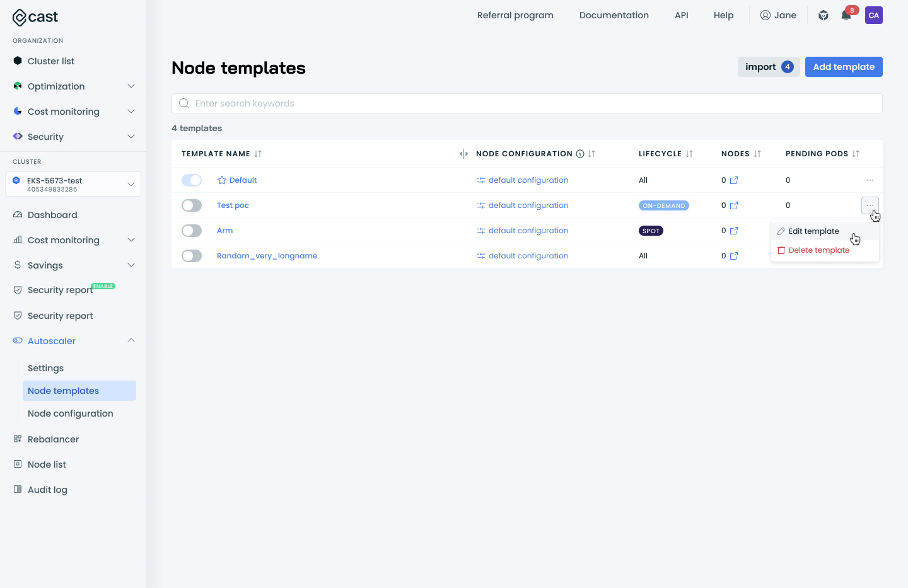Go to Node templates sidebar item
The width and height of the screenshot is (908, 588).
(x=79, y=391)
